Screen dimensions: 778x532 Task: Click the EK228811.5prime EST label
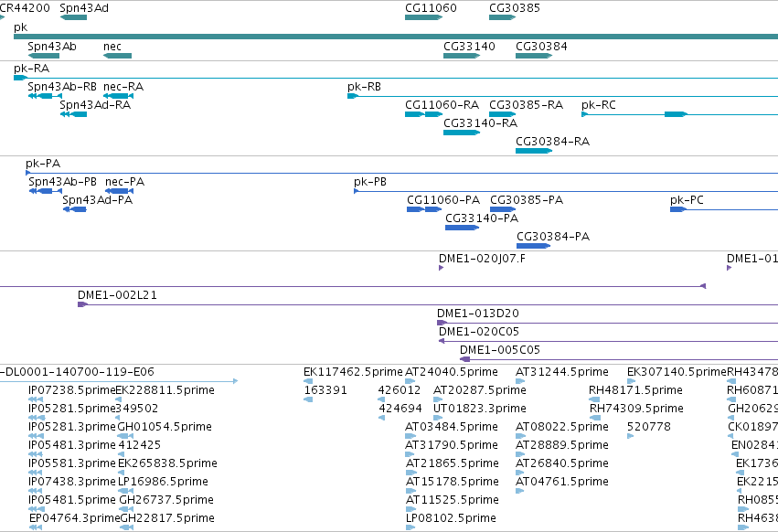pos(166,390)
